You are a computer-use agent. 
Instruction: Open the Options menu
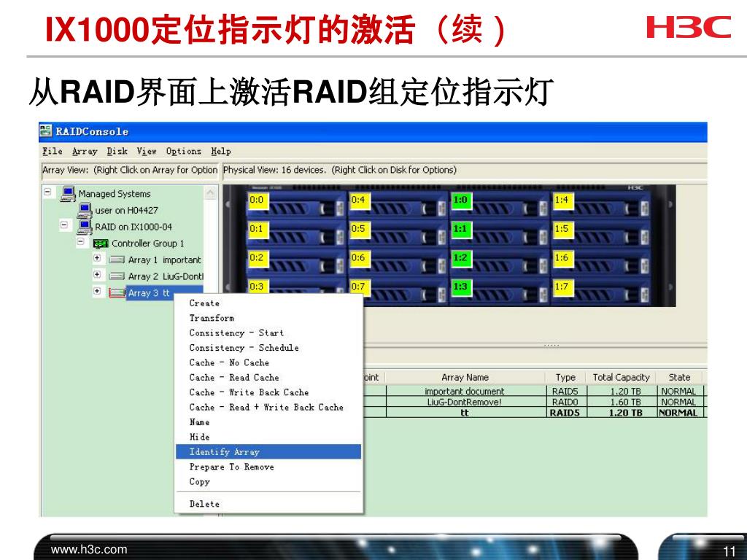[x=184, y=152]
